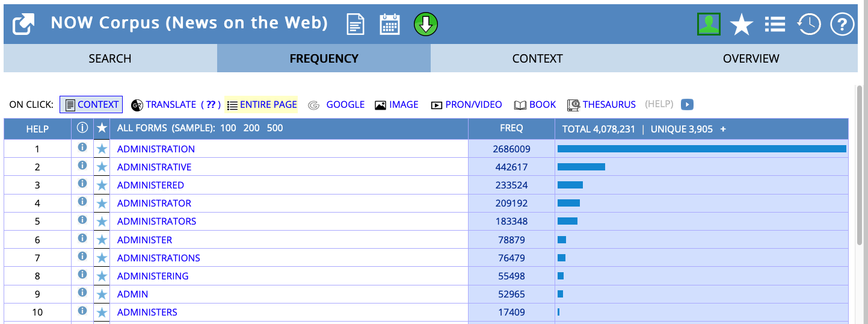Image resolution: width=868 pixels, height=324 pixels.
Task: Toggle the star for ADMINISTRATION row
Action: pos(102,149)
